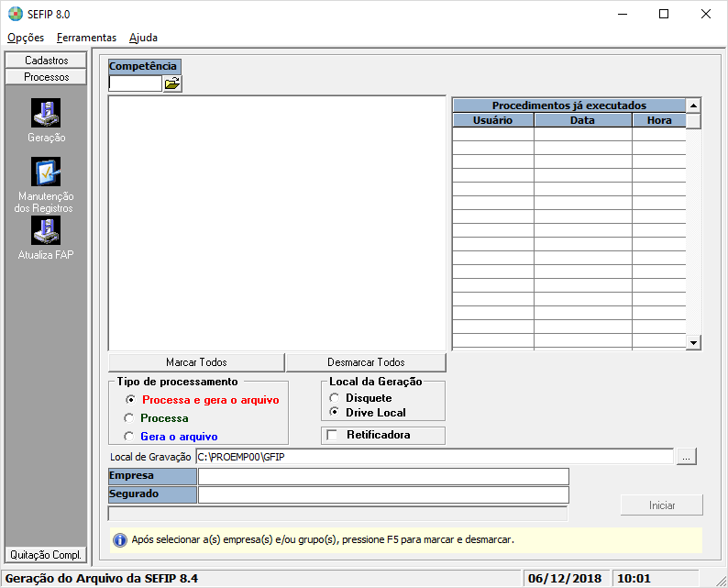Viewport: 728px width, 588px height.
Task: Open Manutenção dos Registros icon
Action: (46, 172)
